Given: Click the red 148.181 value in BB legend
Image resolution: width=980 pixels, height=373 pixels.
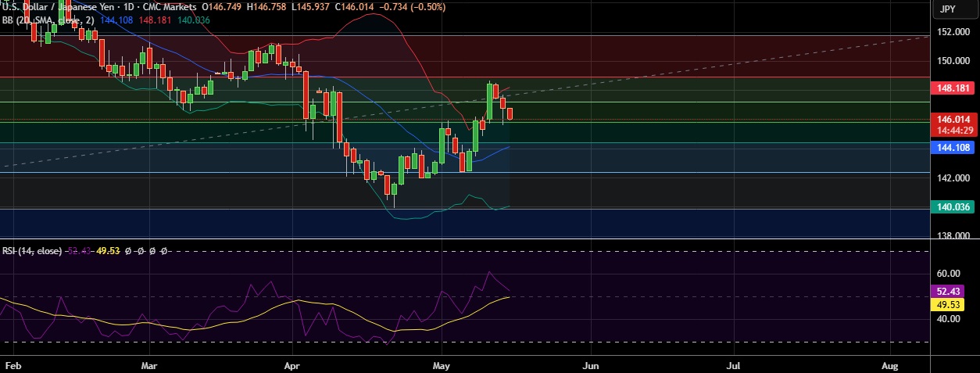Looking at the screenshot, I should (x=156, y=20).
